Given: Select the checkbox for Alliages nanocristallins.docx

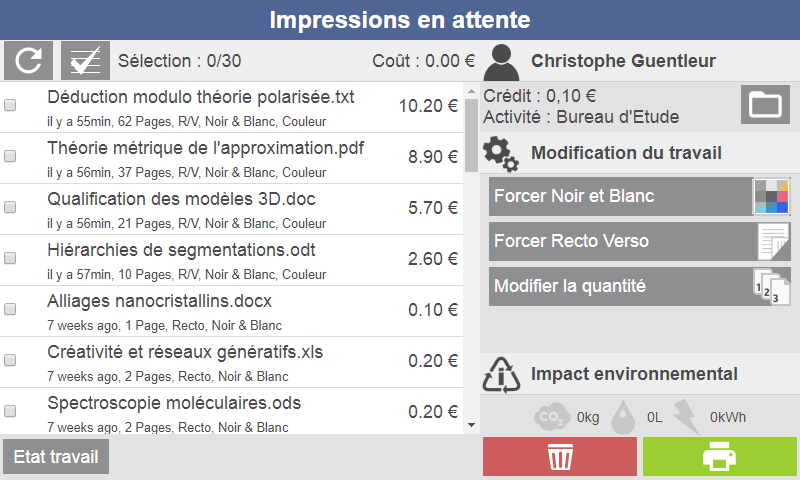Looking at the screenshot, I should coord(10,309).
